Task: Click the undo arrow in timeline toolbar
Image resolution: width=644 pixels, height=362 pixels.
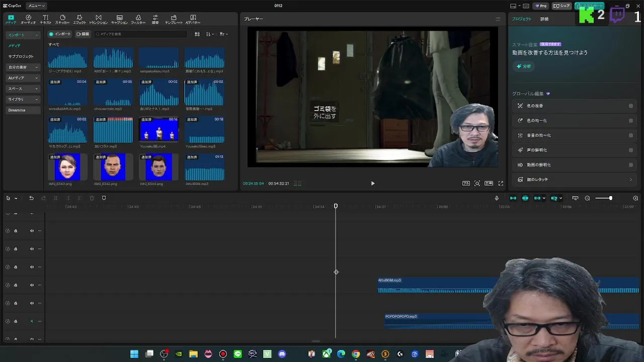Action: (31, 198)
